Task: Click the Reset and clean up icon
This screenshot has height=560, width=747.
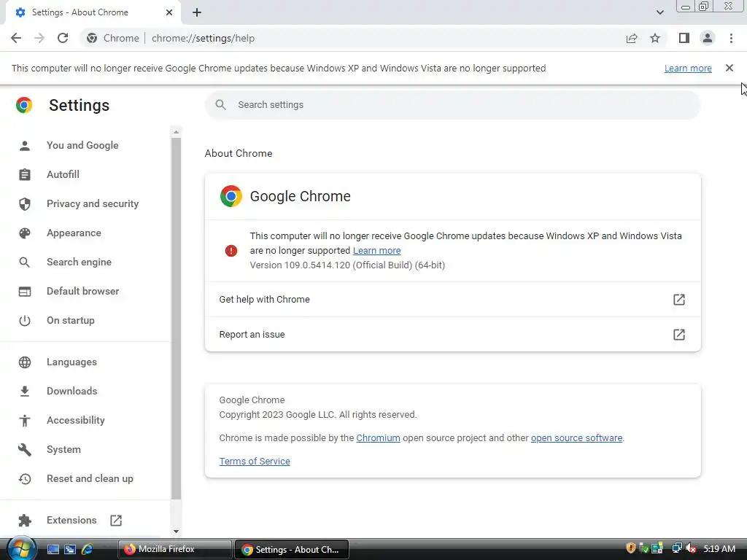Action: click(25, 478)
